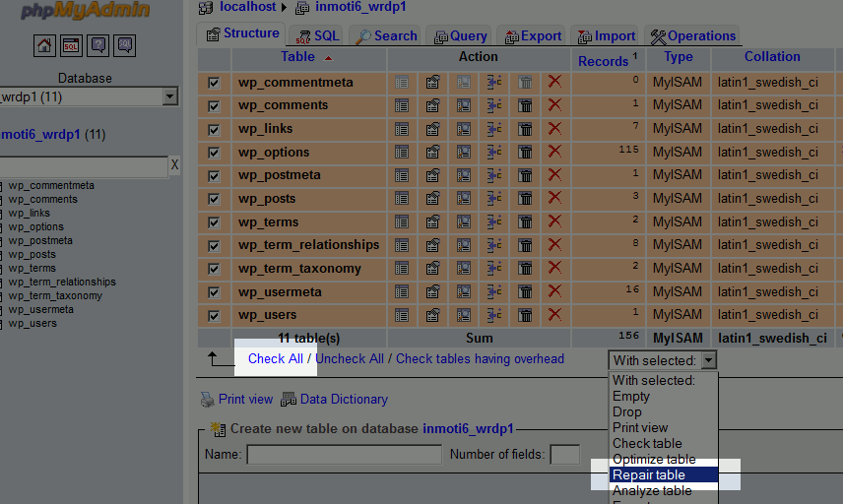Viewport: 843px width, 504px height.
Task: Close the With selected dropdown arrow
Action: pyautogui.click(x=709, y=360)
